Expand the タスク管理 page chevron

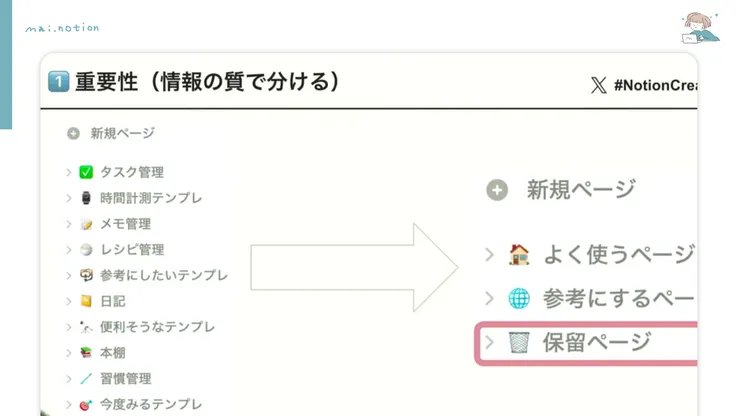pos(69,172)
